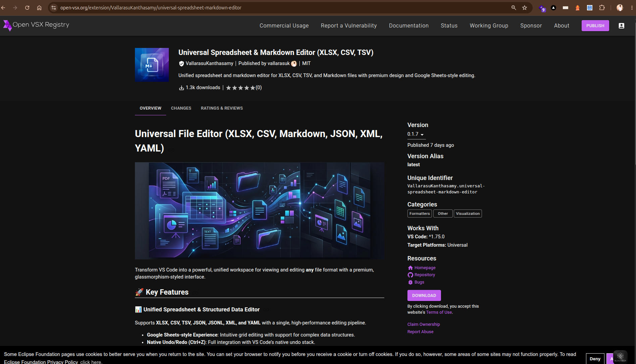Click the Key Features heading
This screenshot has height=364, width=636.
167,292
